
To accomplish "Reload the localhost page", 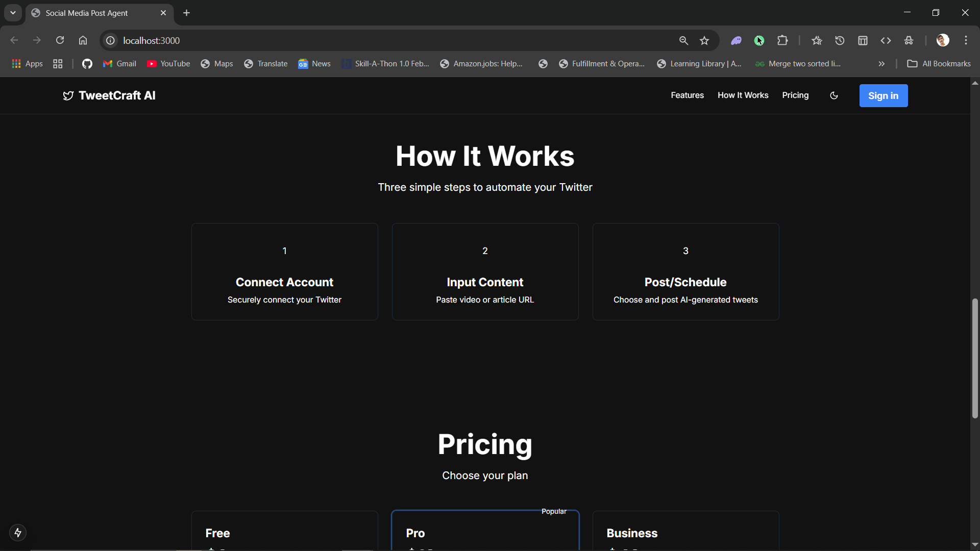I will pos(60,40).
